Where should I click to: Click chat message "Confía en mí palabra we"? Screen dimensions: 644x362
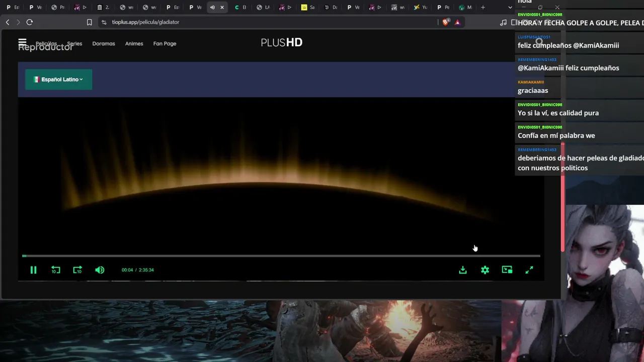pos(556,136)
